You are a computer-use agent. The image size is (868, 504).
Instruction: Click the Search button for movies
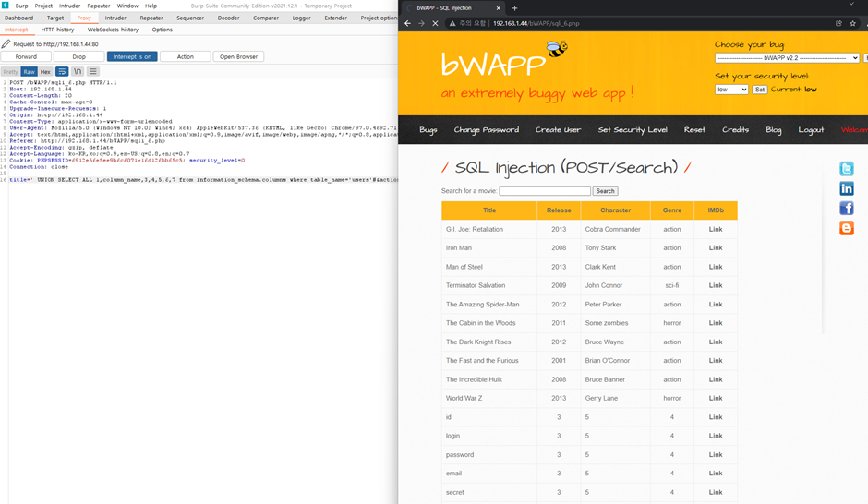pyautogui.click(x=605, y=191)
